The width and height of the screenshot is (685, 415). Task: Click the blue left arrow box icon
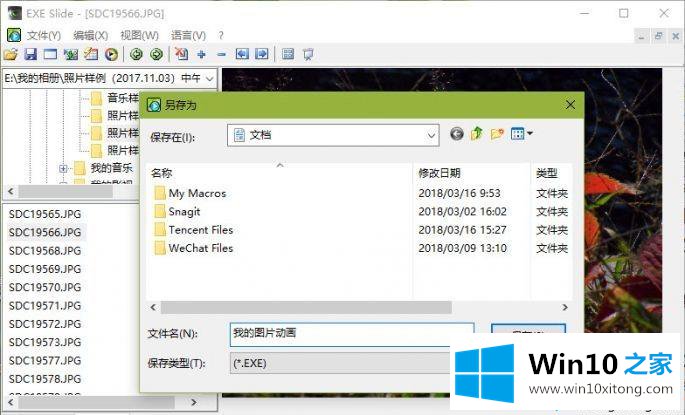pyautogui.click(x=242, y=54)
